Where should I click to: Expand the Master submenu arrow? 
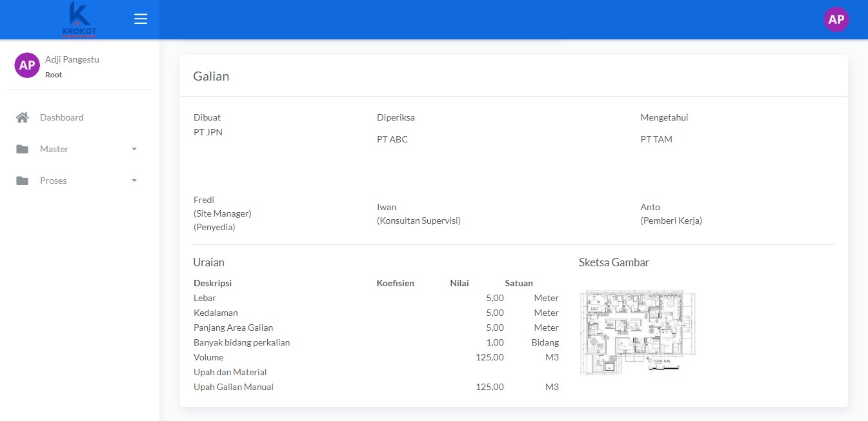click(x=134, y=149)
